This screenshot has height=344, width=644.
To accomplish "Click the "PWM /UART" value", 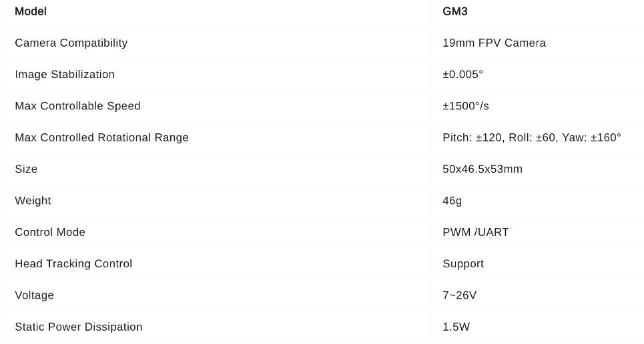I will coord(475,232).
